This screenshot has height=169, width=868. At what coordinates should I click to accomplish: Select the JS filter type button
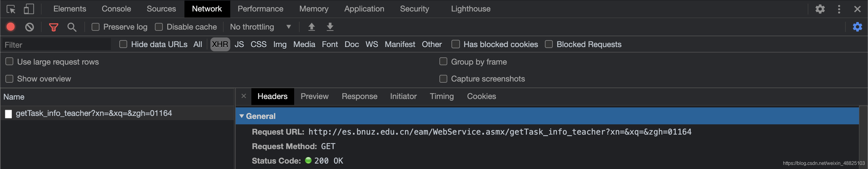coord(239,45)
